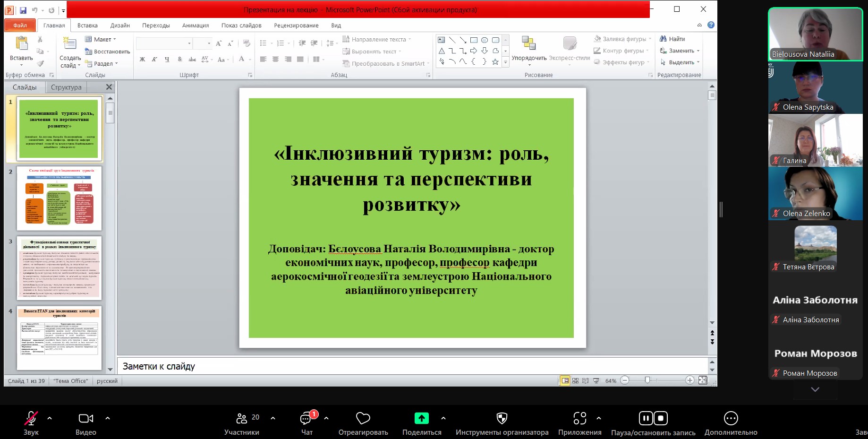Click Save icon in quick access toolbar
The width and height of the screenshot is (868, 439).
(x=23, y=10)
